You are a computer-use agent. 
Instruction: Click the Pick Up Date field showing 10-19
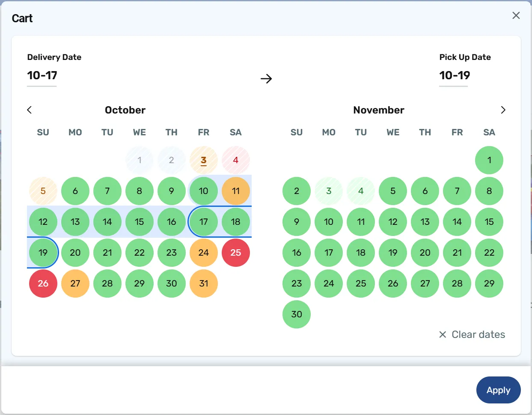[x=454, y=76]
